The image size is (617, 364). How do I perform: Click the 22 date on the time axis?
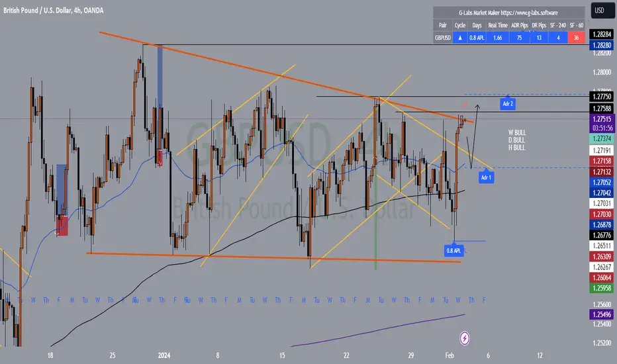click(346, 355)
